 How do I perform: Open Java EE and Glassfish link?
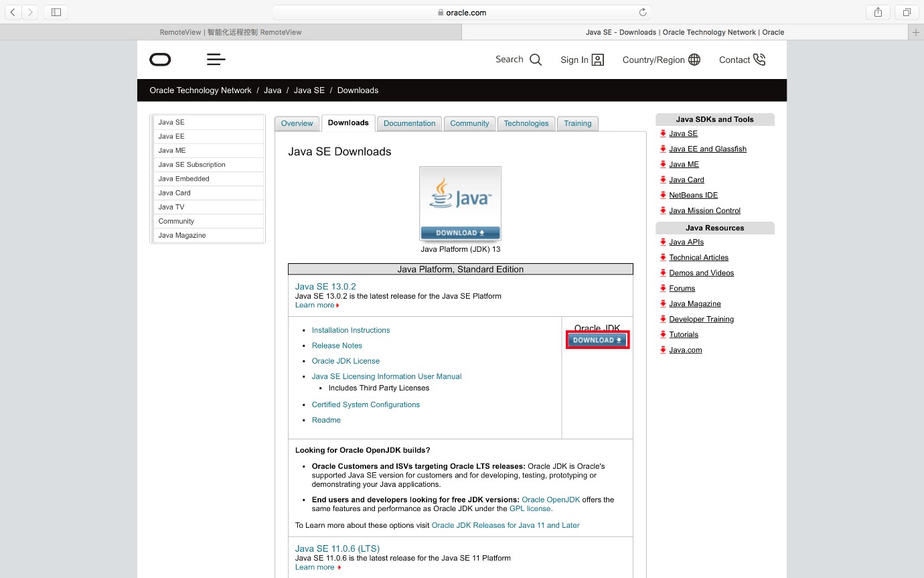point(708,149)
